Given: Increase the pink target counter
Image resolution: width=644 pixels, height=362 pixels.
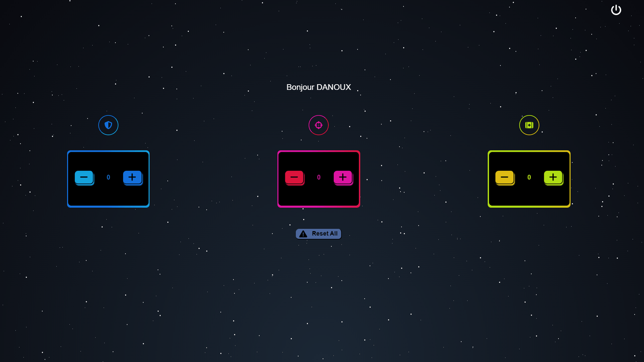Looking at the screenshot, I should coord(343,177).
